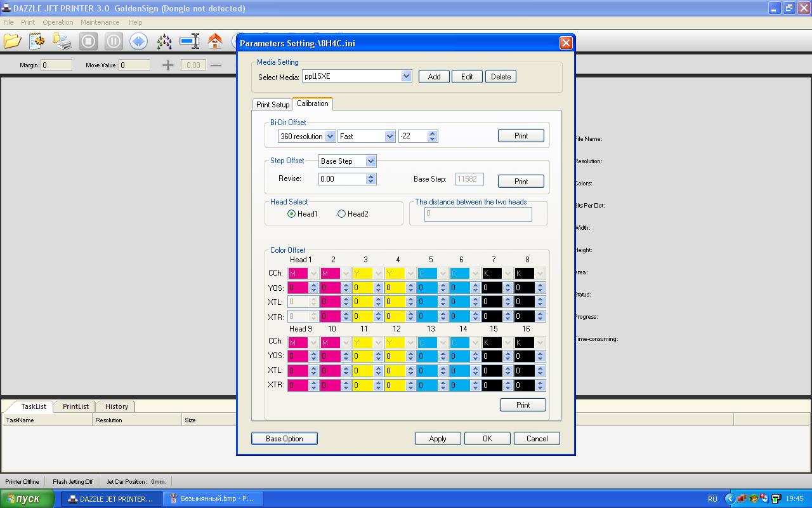Switch to the History tab
This screenshot has width=812, height=508.
click(117, 406)
